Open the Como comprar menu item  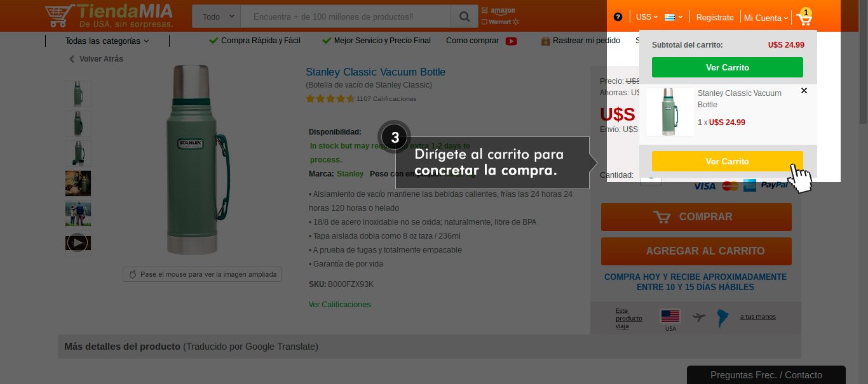(x=472, y=41)
